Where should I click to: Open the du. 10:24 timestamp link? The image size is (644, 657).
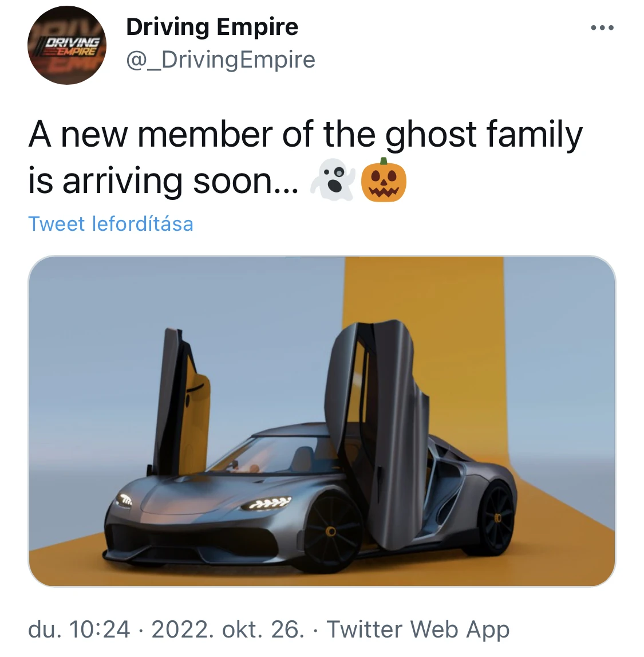tap(79, 630)
